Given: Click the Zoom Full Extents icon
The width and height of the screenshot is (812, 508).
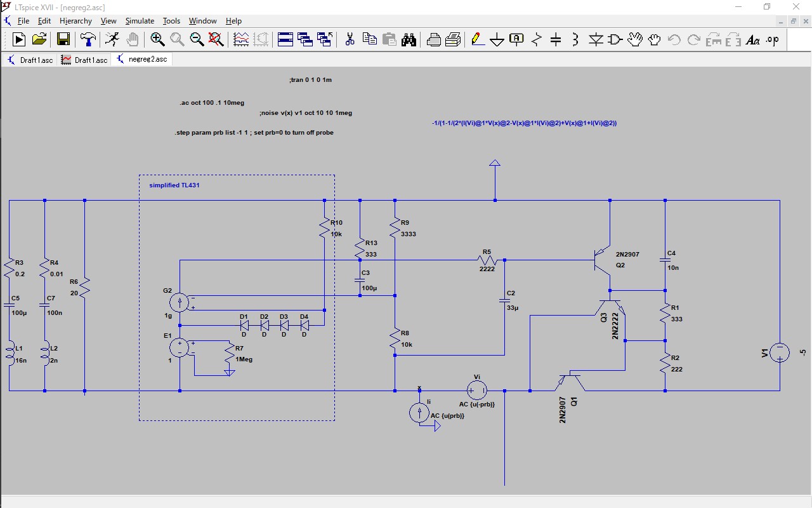Looking at the screenshot, I should click(x=216, y=39).
